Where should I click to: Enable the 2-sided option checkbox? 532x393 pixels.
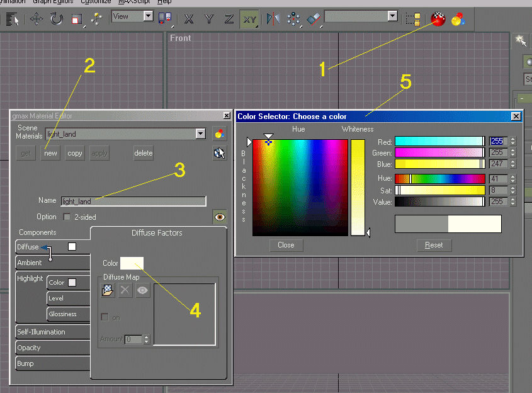point(67,217)
